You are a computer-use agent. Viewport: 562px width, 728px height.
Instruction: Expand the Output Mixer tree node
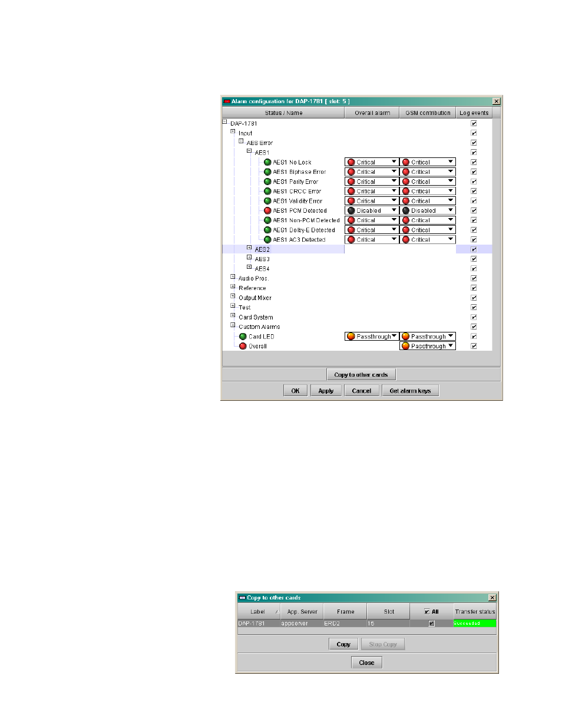233,296
